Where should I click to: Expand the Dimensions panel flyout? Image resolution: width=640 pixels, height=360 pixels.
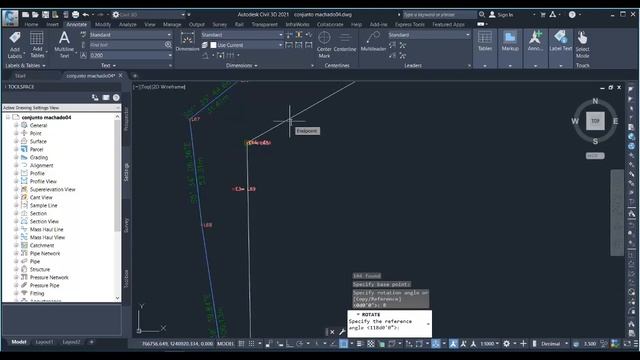[242, 65]
